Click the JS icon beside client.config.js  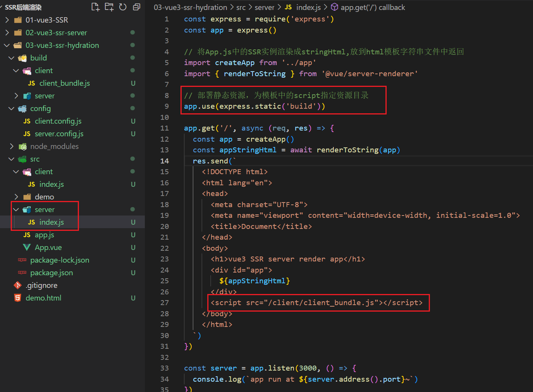[x=27, y=121]
